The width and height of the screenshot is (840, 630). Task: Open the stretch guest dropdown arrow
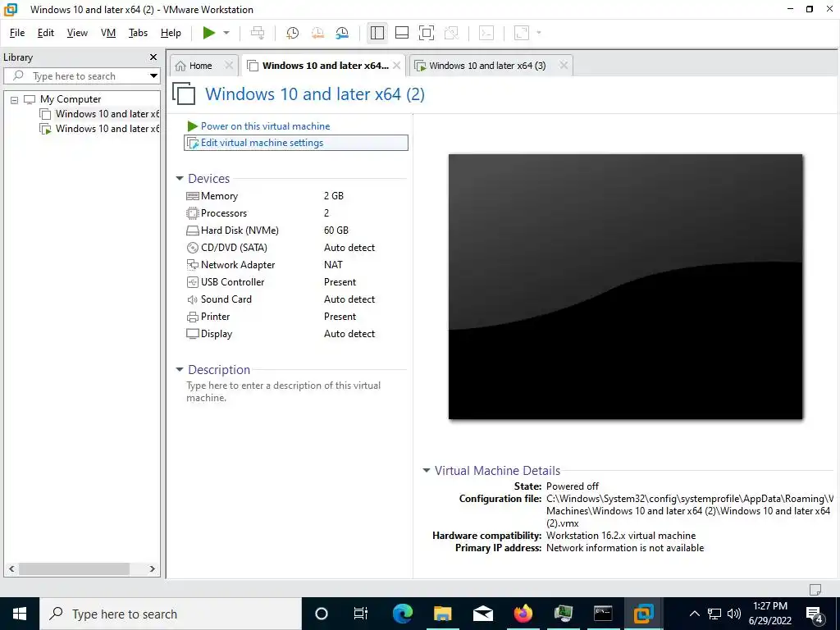[x=539, y=33]
